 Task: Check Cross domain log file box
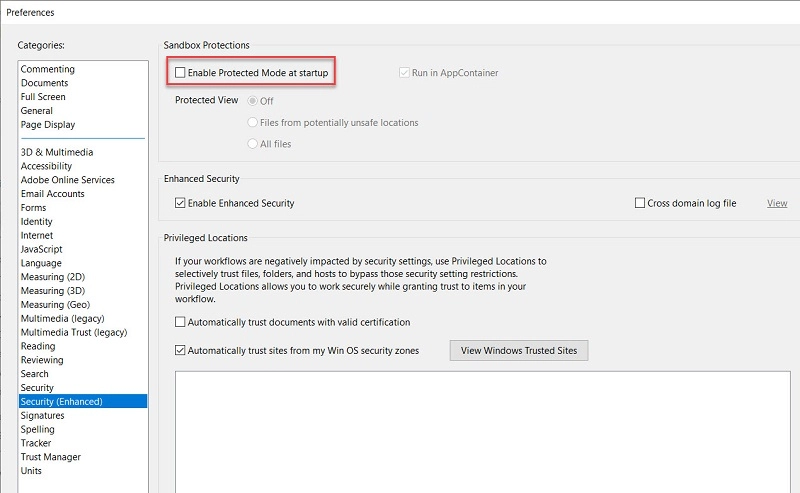(640, 203)
